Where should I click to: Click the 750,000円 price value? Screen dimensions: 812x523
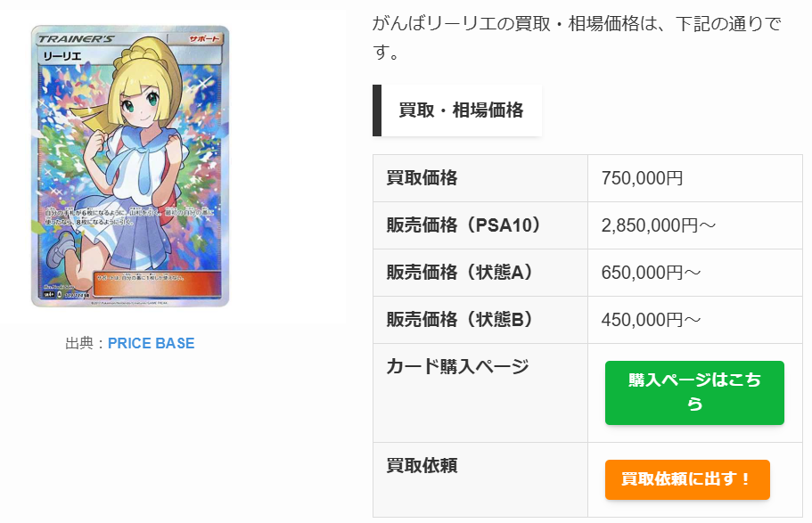click(642, 178)
